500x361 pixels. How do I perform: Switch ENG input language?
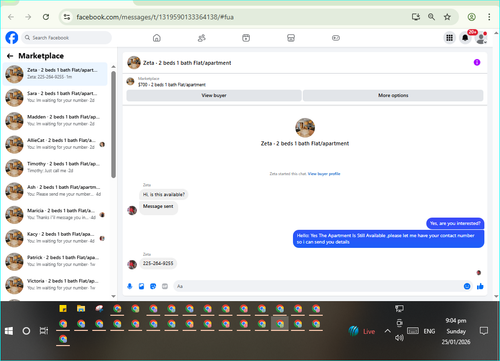point(429,331)
